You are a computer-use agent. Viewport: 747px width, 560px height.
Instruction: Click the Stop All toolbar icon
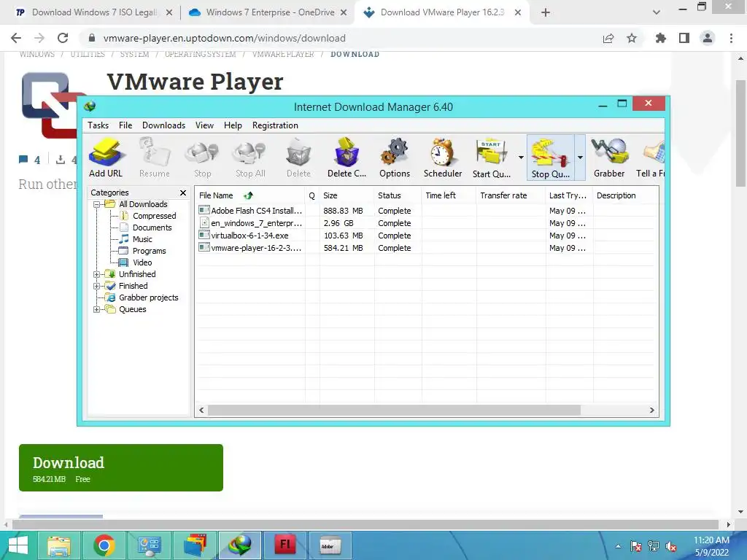(x=251, y=157)
